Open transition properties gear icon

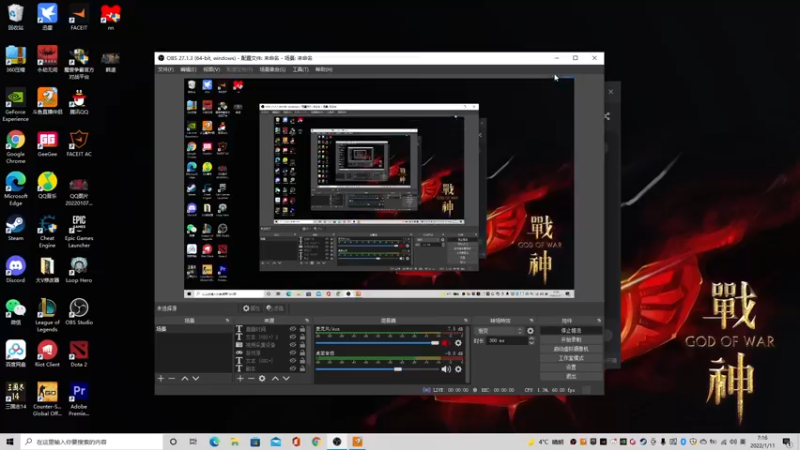click(x=530, y=331)
